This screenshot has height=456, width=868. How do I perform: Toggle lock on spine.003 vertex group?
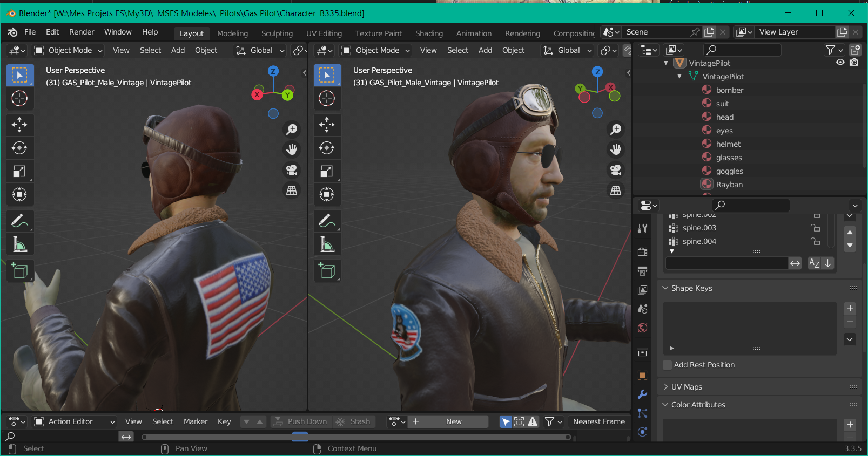point(816,228)
